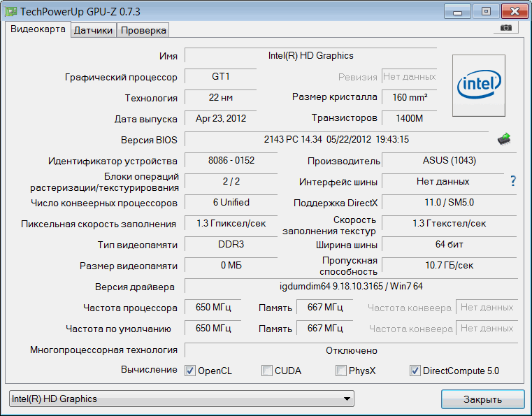
Task: Switch to the Датчики tab
Action: (93, 30)
